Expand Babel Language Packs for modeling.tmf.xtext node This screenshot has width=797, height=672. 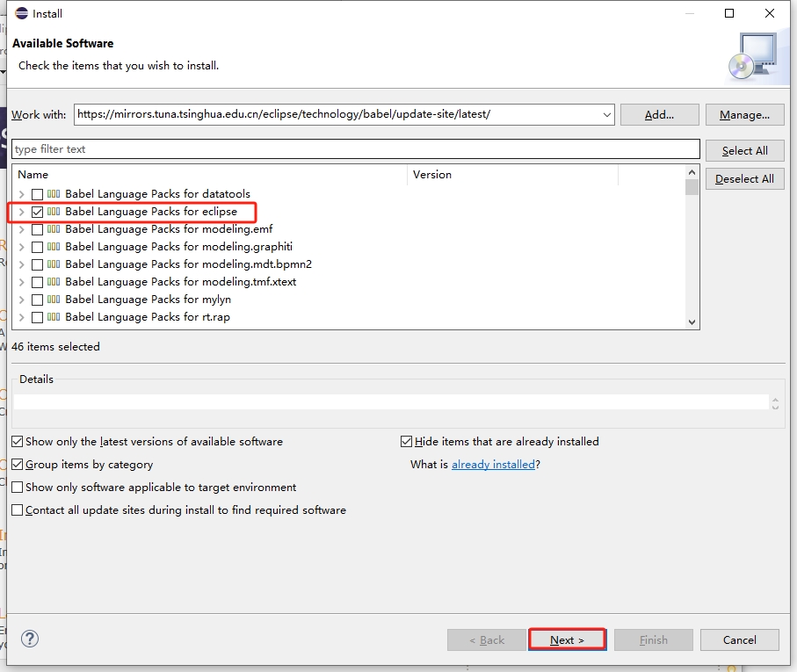click(21, 282)
